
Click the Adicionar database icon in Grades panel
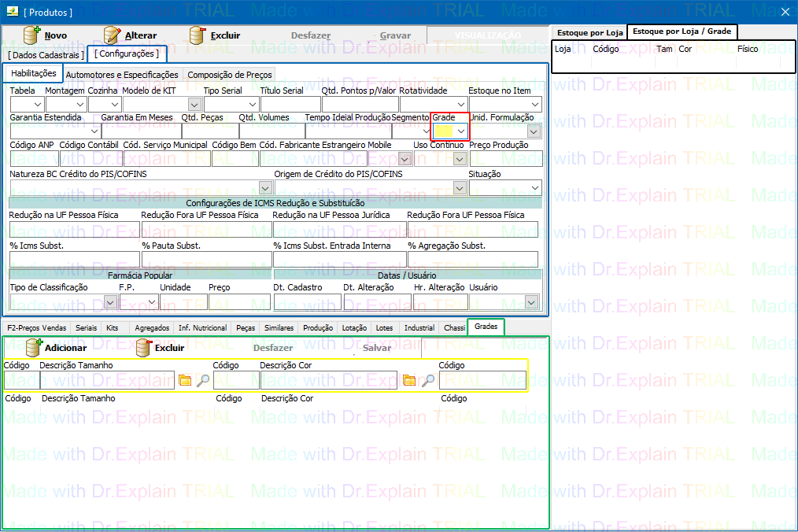point(34,348)
